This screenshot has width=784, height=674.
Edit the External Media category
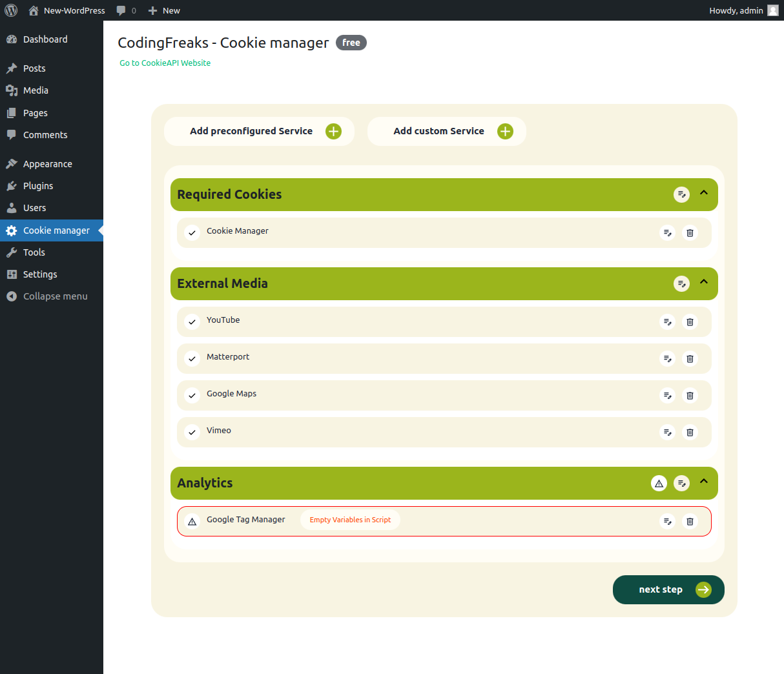pos(681,283)
